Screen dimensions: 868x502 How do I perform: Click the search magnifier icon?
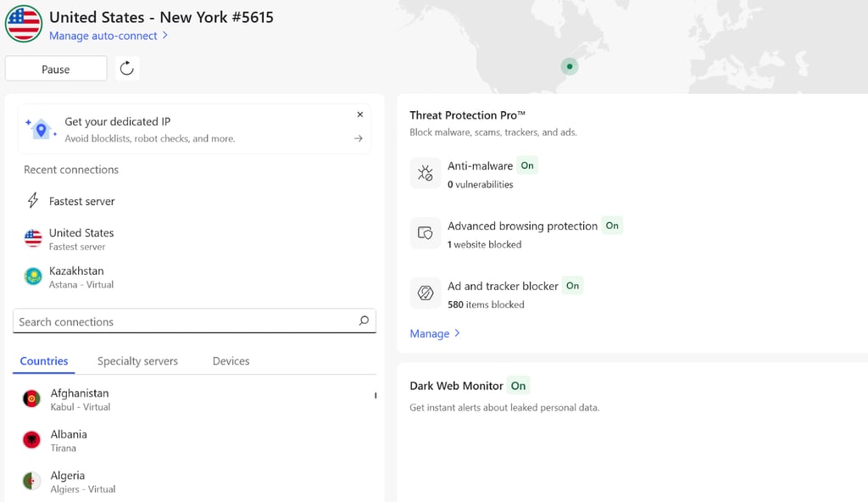click(364, 321)
